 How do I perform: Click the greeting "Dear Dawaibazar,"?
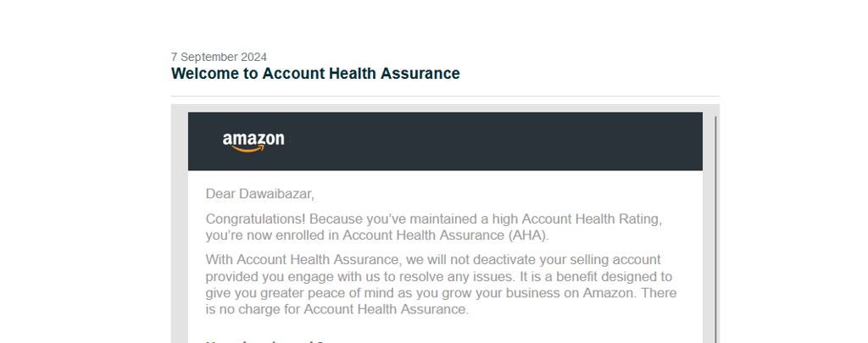(259, 194)
